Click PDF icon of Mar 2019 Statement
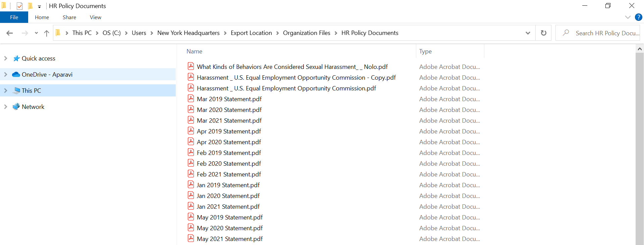Image resolution: width=644 pixels, height=245 pixels. pyautogui.click(x=191, y=99)
